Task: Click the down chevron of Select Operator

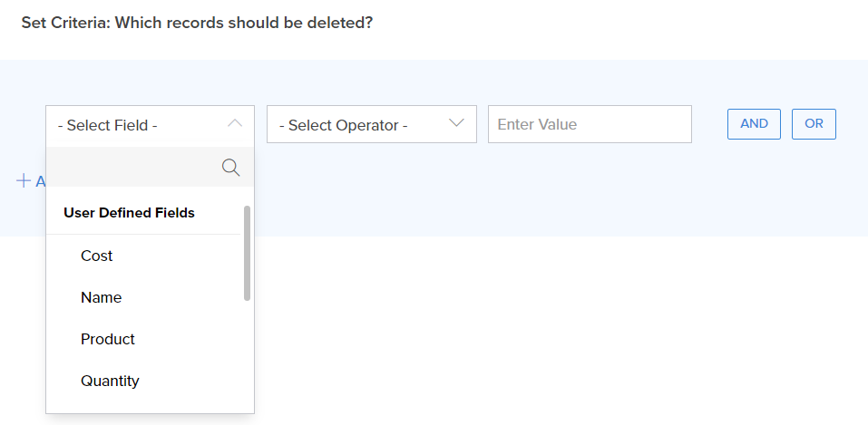Action: pos(456,123)
